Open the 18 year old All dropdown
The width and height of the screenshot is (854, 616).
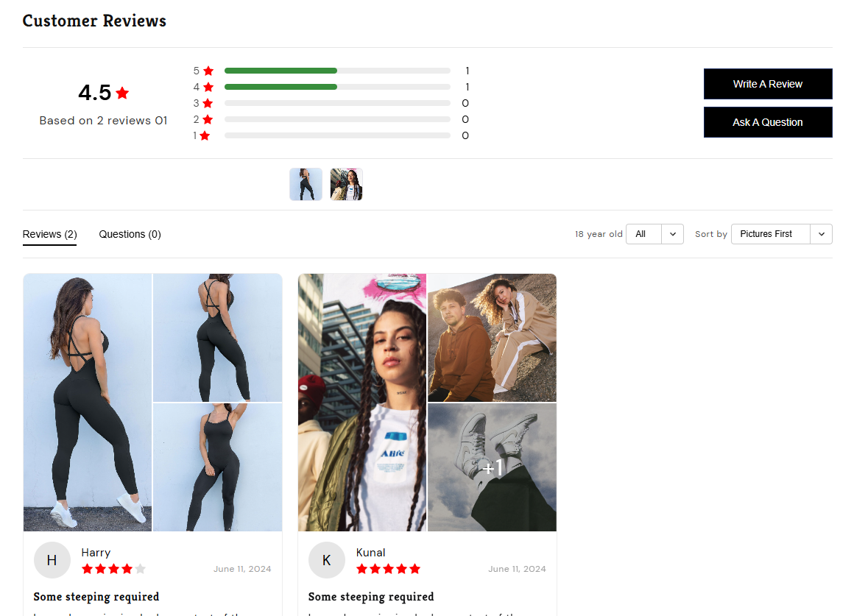[x=654, y=233]
